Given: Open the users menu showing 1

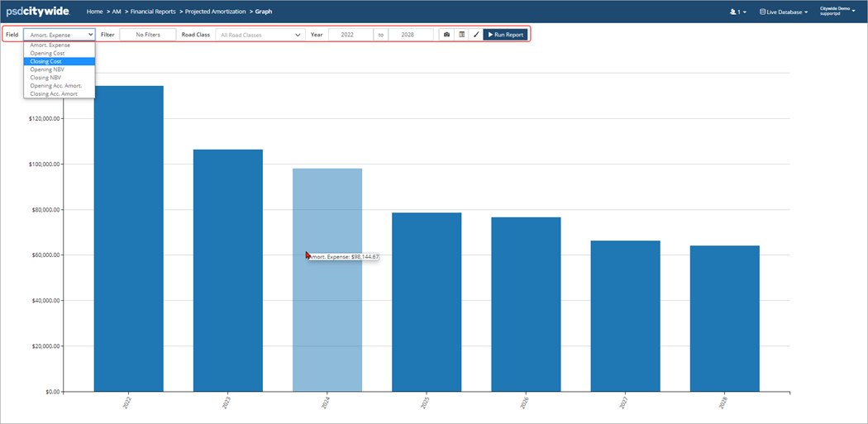Looking at the screenshot, I should pyautogui.click(x=738, y=12).
